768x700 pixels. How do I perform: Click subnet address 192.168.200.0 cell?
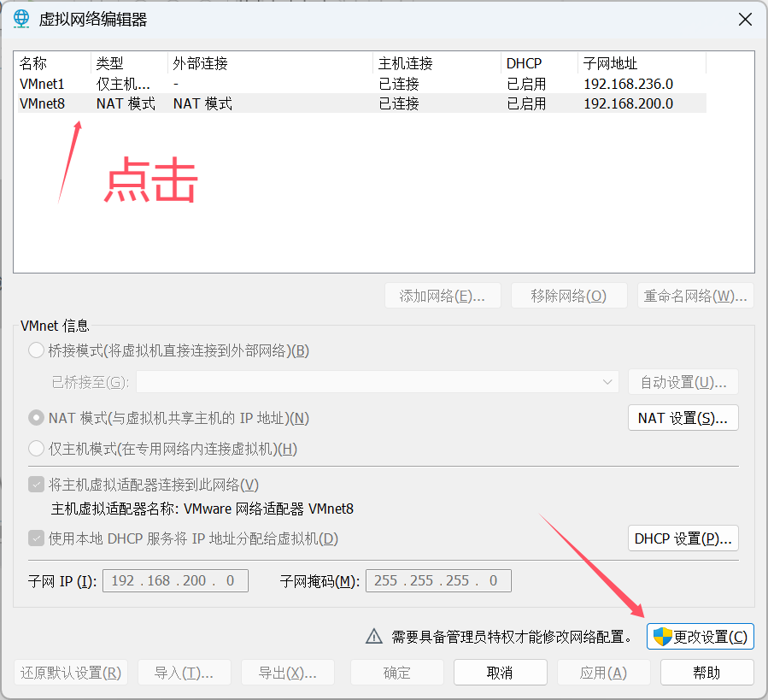pyautogui.click(x=629, y=103)
